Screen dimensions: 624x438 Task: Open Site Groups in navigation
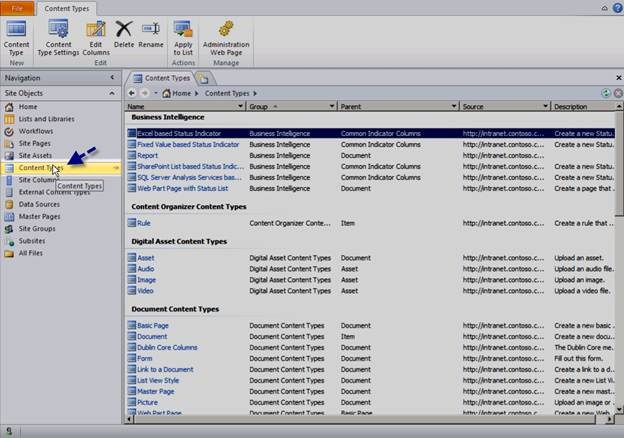(37, 229)
